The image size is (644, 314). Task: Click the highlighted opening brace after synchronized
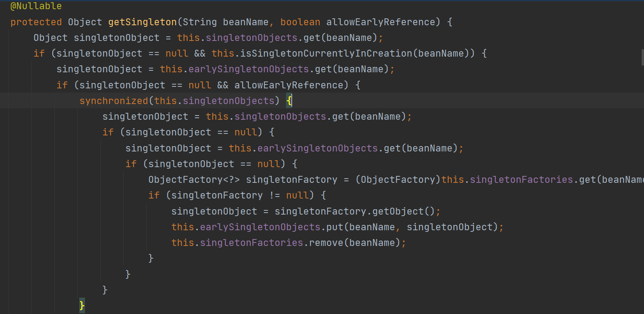tap(289, 101)
